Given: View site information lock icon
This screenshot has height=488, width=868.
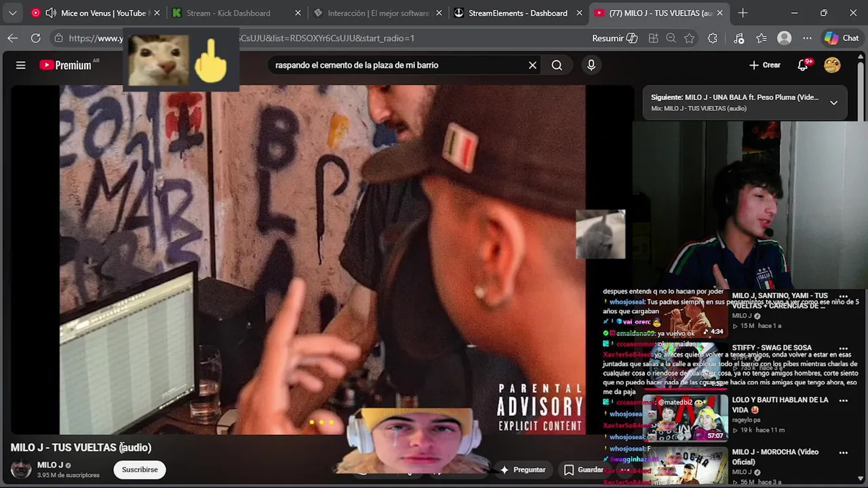Looking at the screenshot, I should [x=58, y=38].
